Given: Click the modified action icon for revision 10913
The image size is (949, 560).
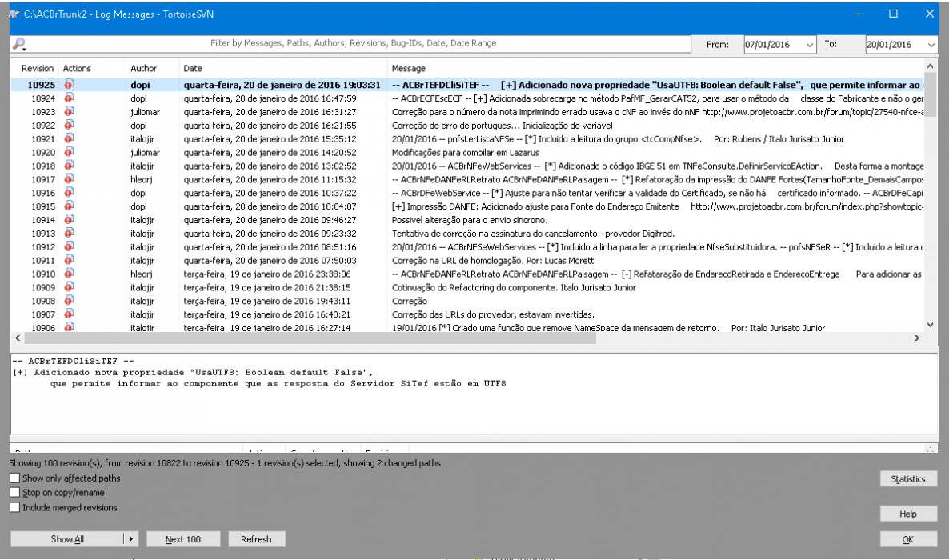Looking at the screenshot, I should click(x=69, y=233).
